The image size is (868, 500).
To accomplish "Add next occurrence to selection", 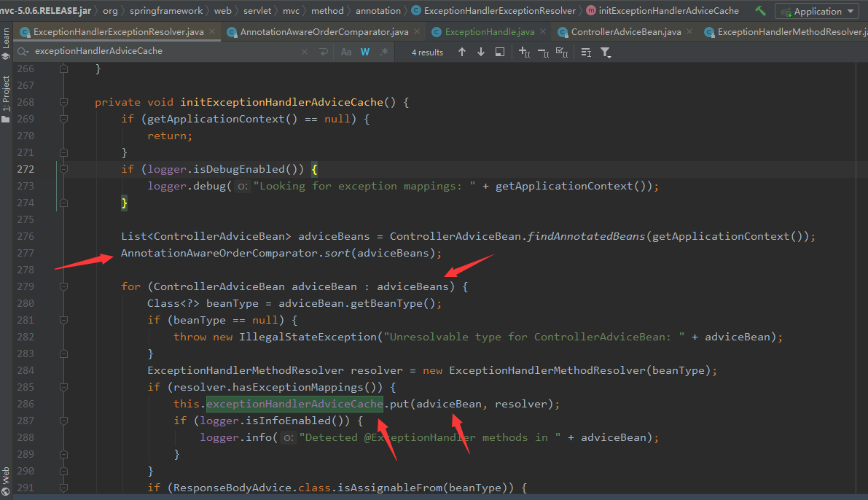I will tap(523, 51).
